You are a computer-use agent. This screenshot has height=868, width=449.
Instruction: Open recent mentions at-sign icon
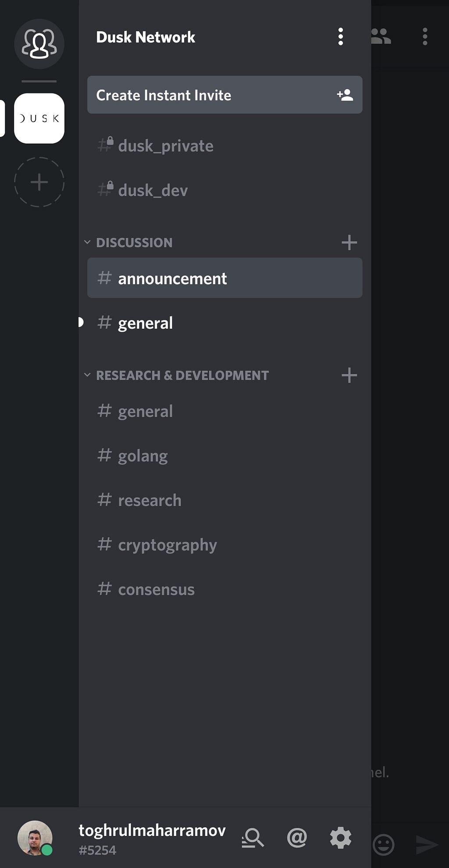(297, 838)
